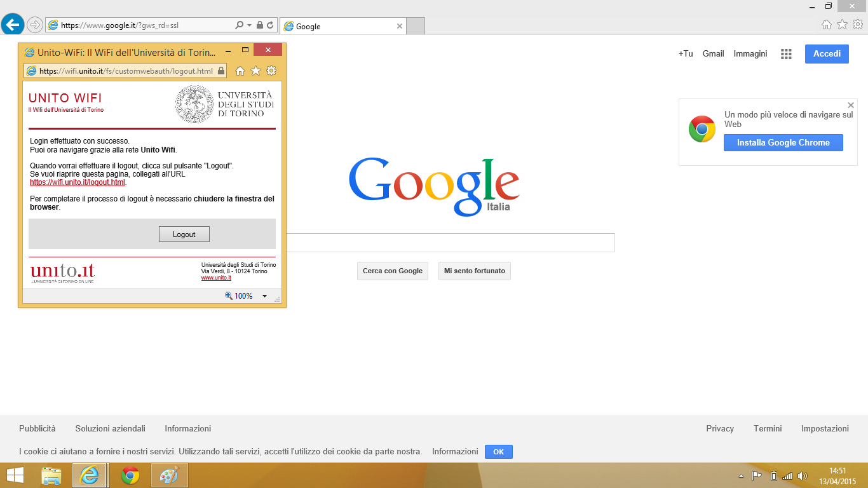Click the popup address bar padlock icon
Image resolution: width=868 pixels, height=488 pixels.
220,71
